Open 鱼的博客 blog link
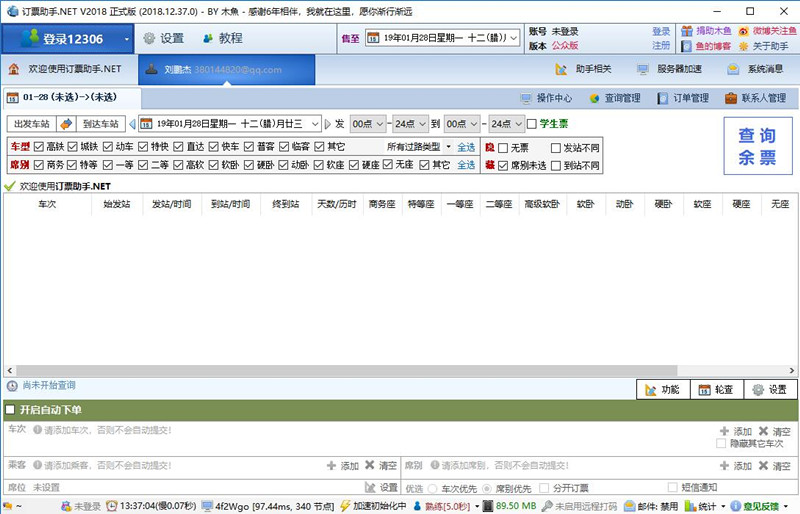This screenshot has width=800, height=514. coord(706,46)
